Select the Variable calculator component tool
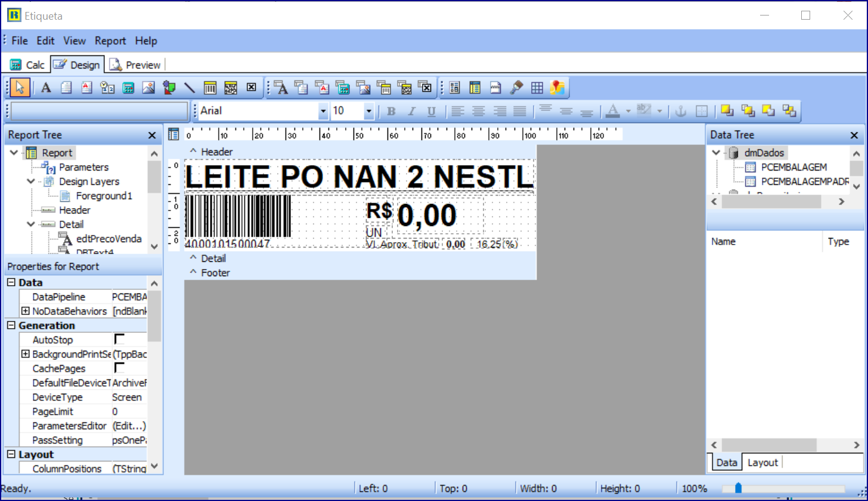 (x=128, y=88)
